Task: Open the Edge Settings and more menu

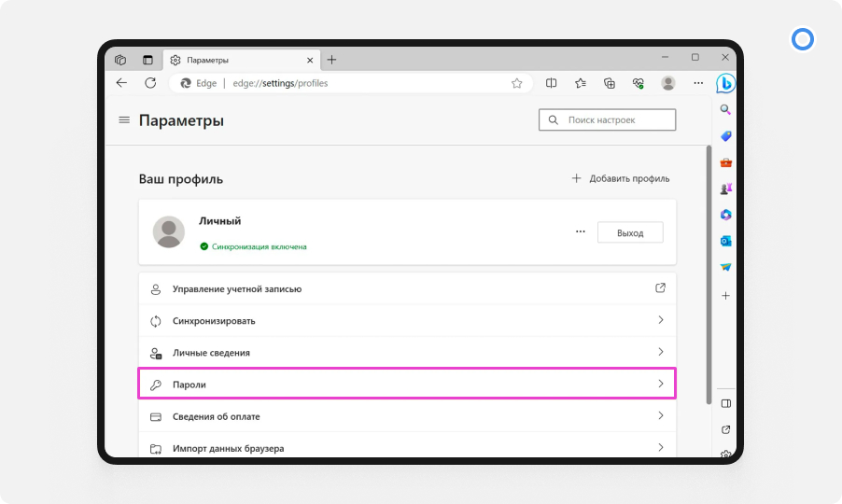Action: tap(698, 83)
